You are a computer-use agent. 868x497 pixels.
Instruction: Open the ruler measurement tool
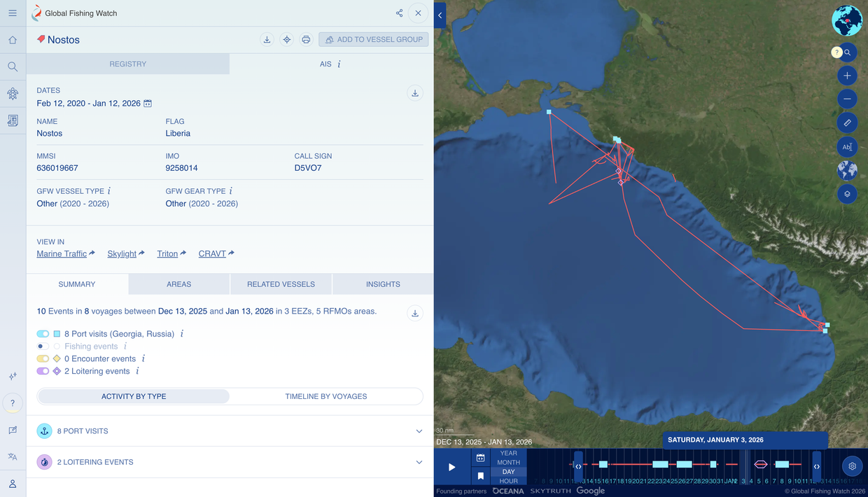[847, 122]
